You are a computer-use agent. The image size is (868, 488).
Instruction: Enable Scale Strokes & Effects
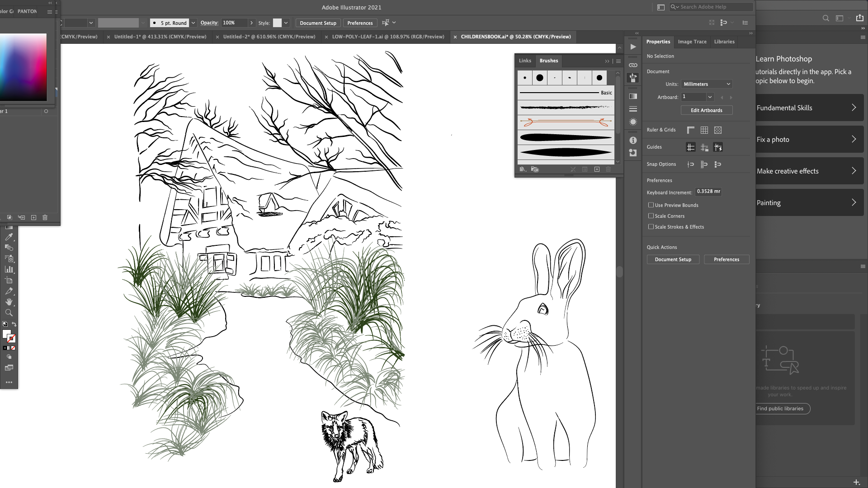(651, 227)
